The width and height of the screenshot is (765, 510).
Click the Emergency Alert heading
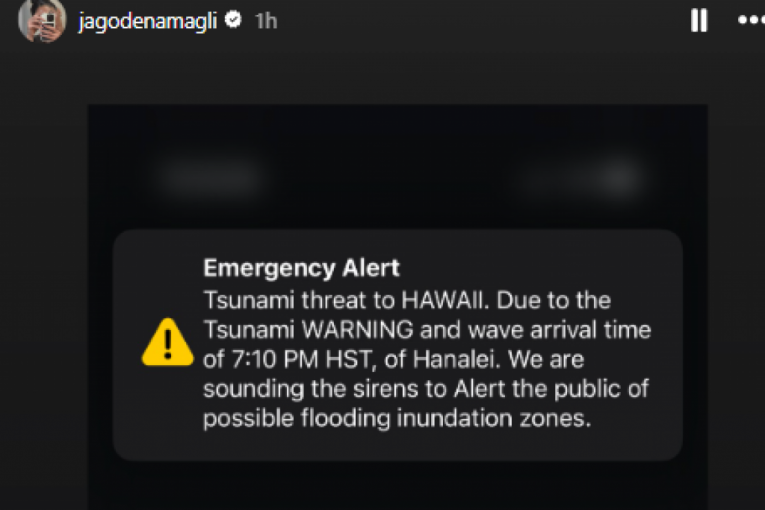click(301, 268)
